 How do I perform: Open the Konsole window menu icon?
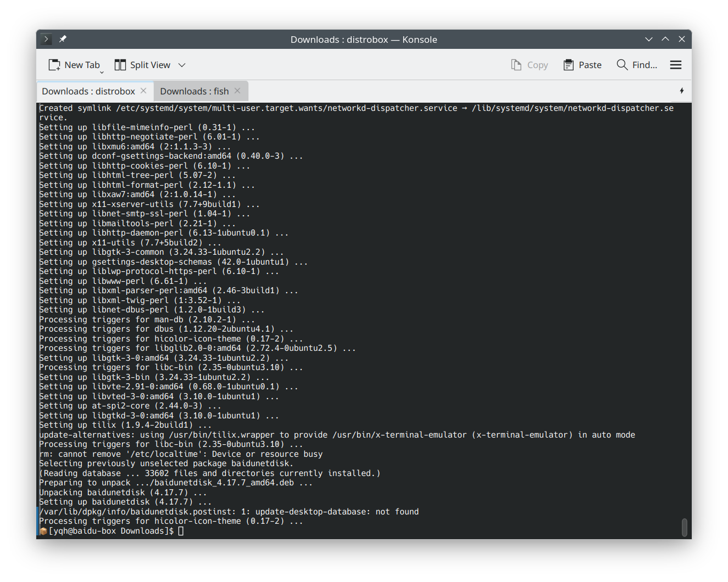pyautogui.click(x=47, y=39)
